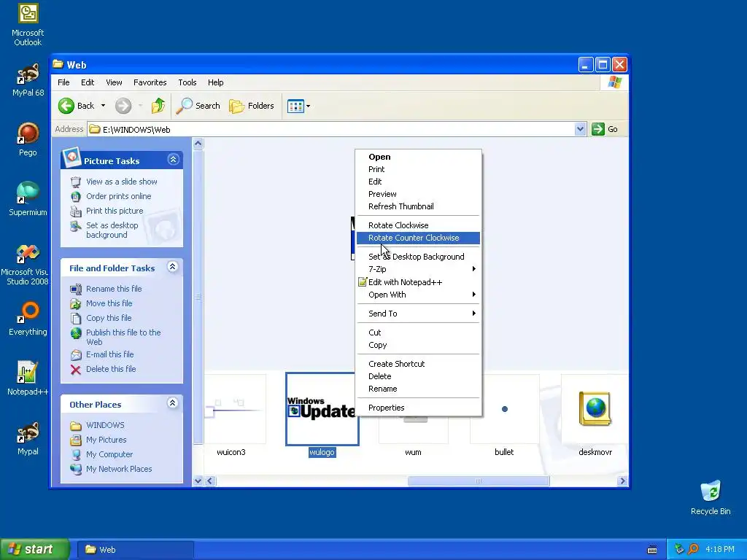Go up one folder level

click(158, 106)
